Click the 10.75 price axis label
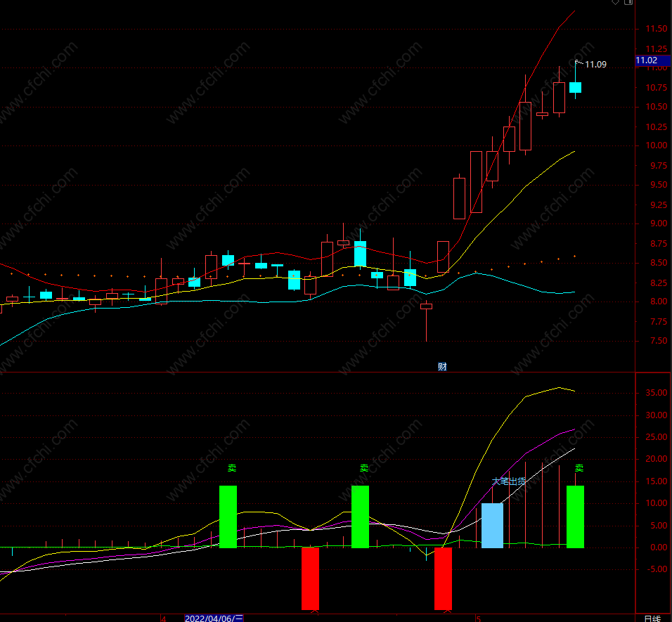This screenshot has width=672, height=622. (x=656, y=88)
